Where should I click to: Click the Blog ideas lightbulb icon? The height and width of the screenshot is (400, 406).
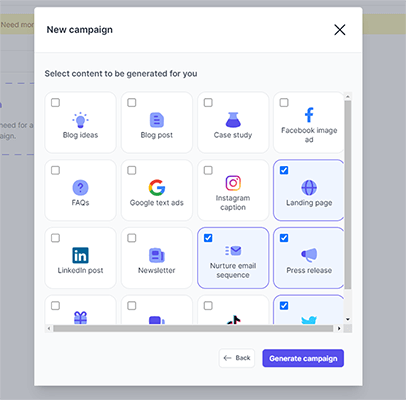(80, 120)
